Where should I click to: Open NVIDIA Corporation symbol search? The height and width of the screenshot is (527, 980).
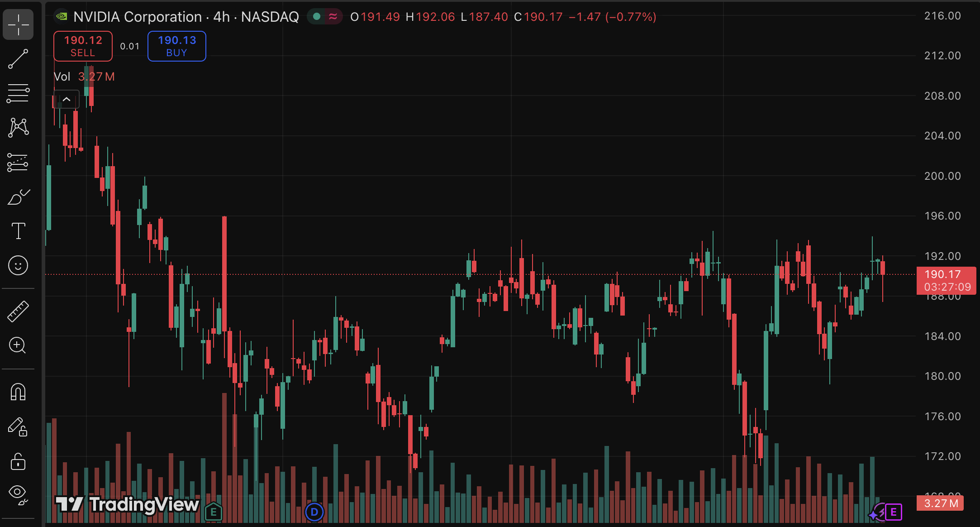[137, 17]
